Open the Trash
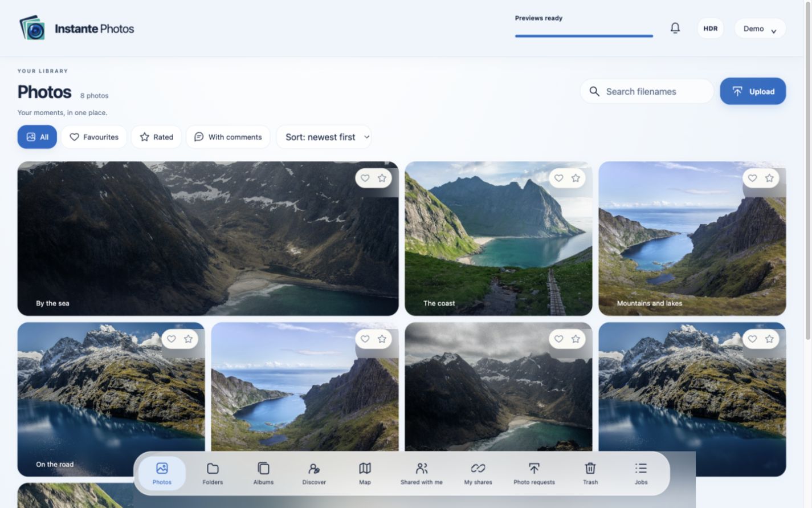Image resolution: width=812 pixels, height=508 pixels. 590,473
